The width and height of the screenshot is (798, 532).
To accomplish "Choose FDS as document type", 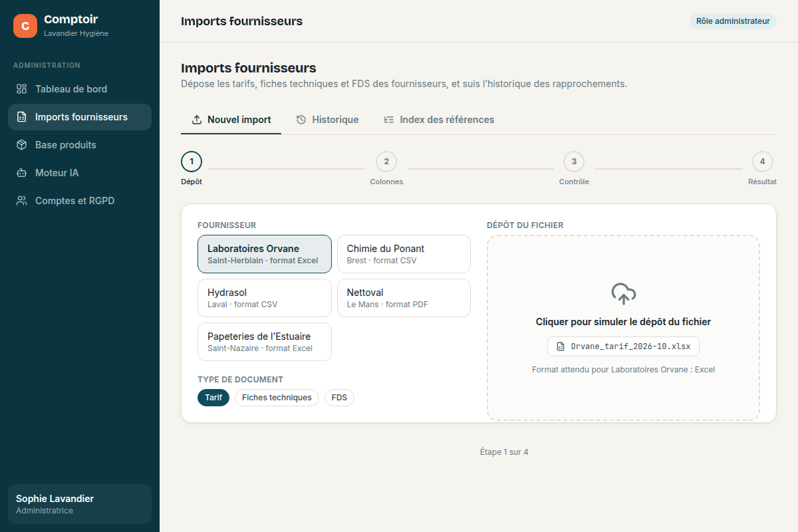I will pos(339,398).
